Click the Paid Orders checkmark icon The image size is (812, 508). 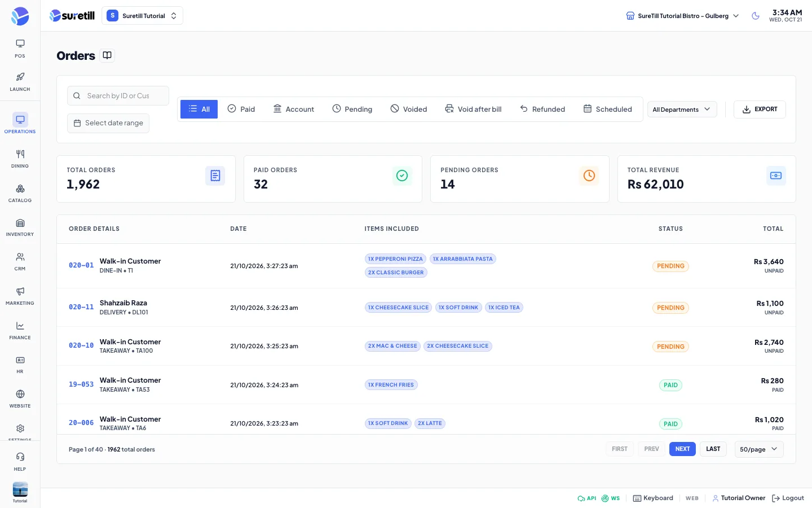click(x=402, y=176)
